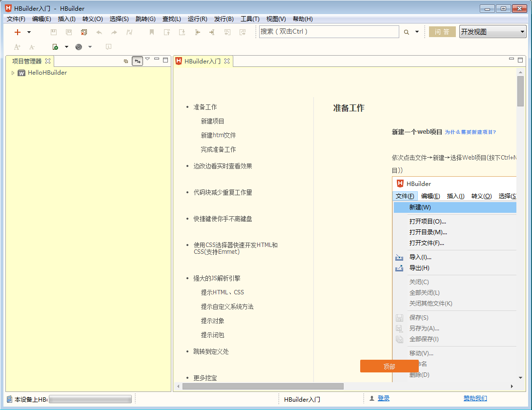532x410 pixels.
Task: Click the 登录 link
Action: (384, 398)
